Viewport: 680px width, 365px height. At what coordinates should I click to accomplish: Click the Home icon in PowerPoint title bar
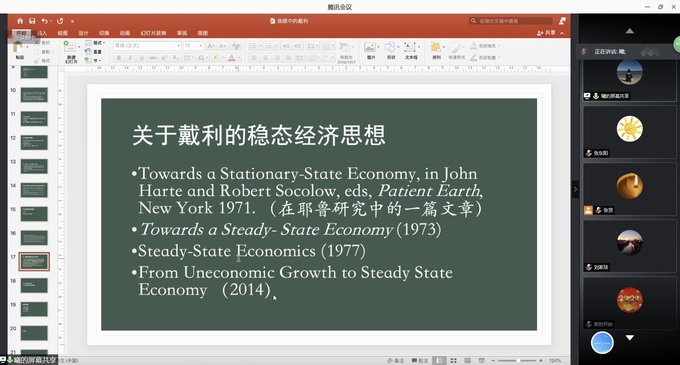point(20,21)
